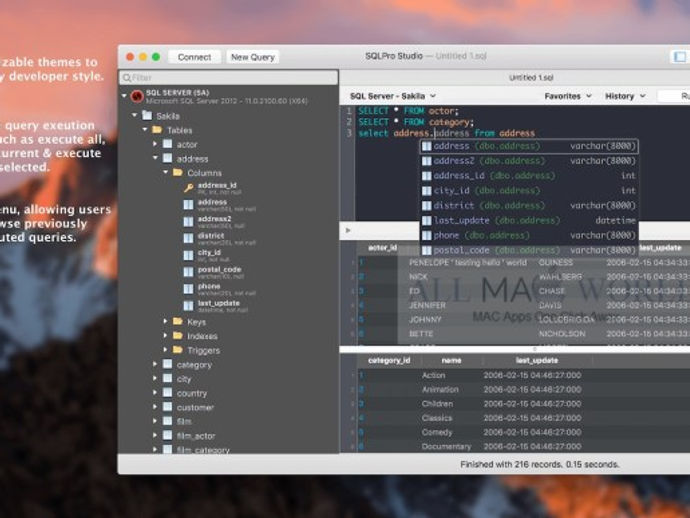Select last_update column icon in tree
The width and height of the screenshot is (690, 518).
[188, 305]
